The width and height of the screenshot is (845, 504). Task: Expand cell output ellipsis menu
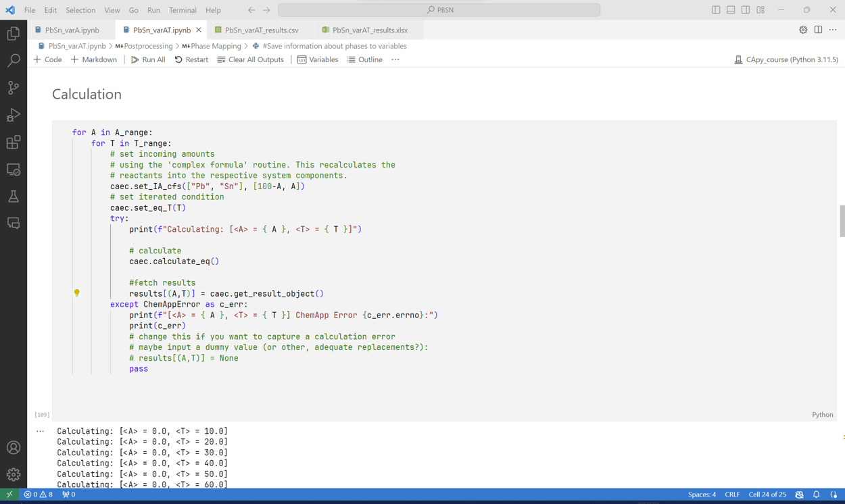click(41, 431)
